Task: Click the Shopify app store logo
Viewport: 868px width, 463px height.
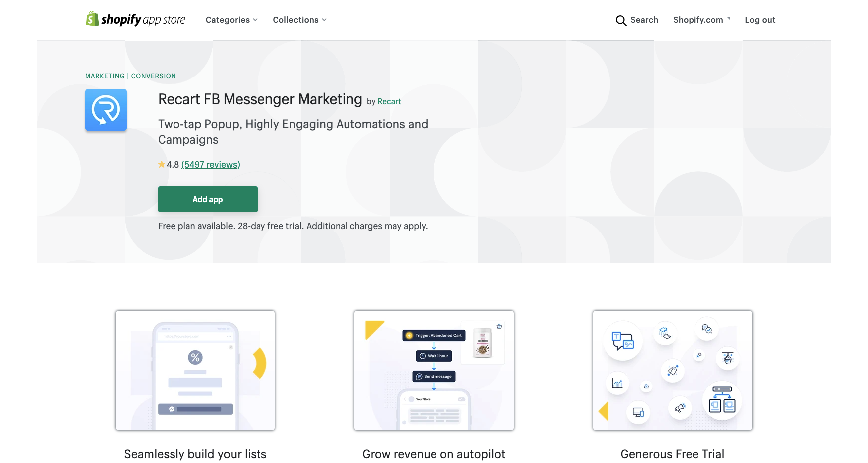Action: pyautogui.click(x=135, y=19)
